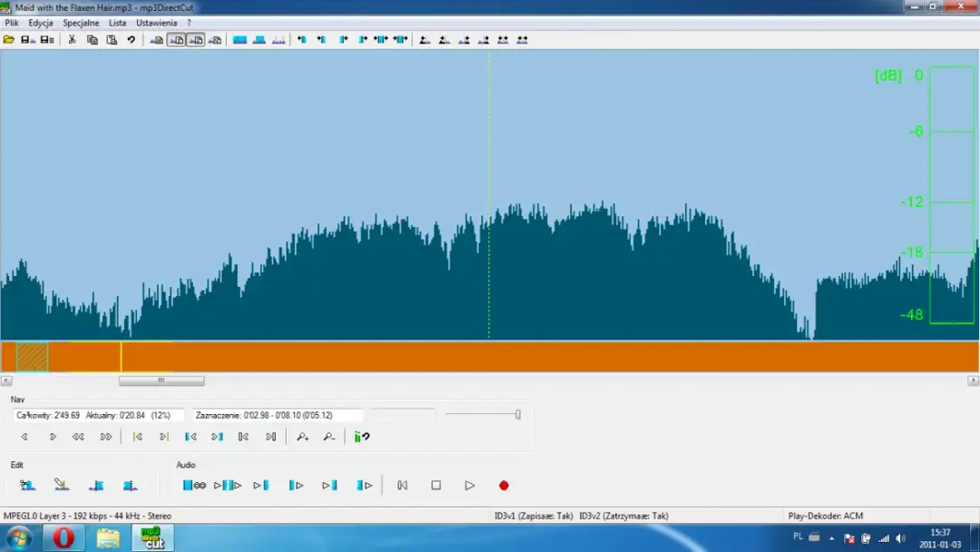Click the Paste icon on the toolbar
This screenshot has height=552, width=980.
tap(111, 39)
